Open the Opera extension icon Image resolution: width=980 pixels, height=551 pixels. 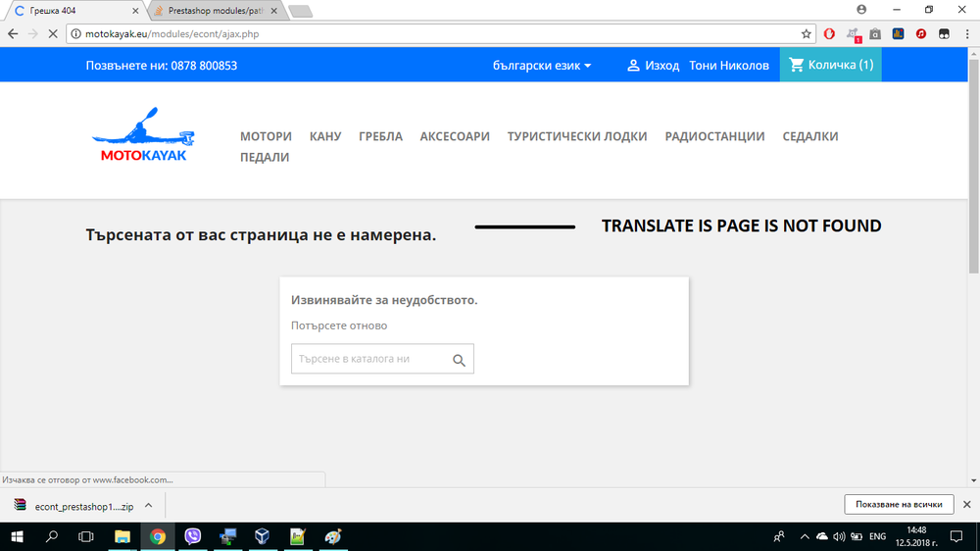[x=829, y=33]
